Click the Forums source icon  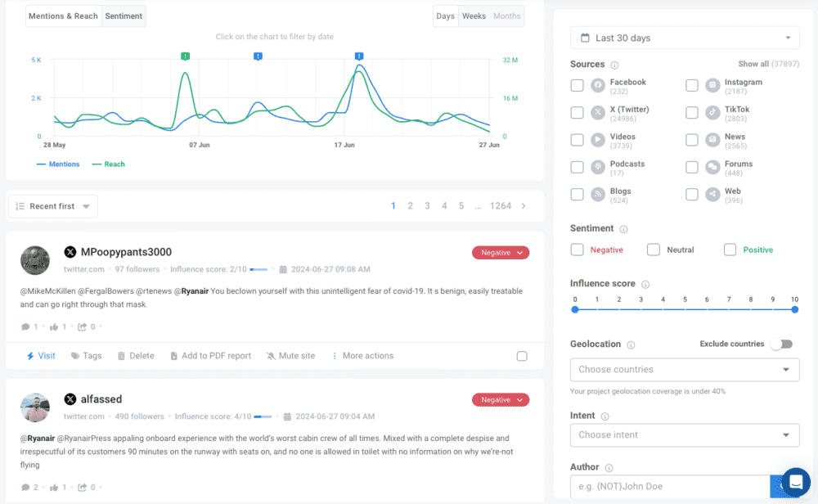click(x=712, y=167)
